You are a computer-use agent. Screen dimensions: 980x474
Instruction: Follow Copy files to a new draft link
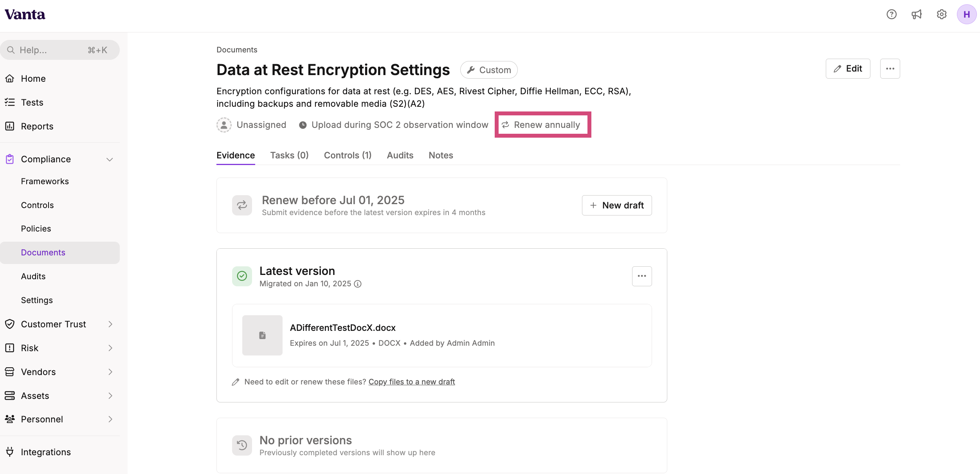coord(412,382)
